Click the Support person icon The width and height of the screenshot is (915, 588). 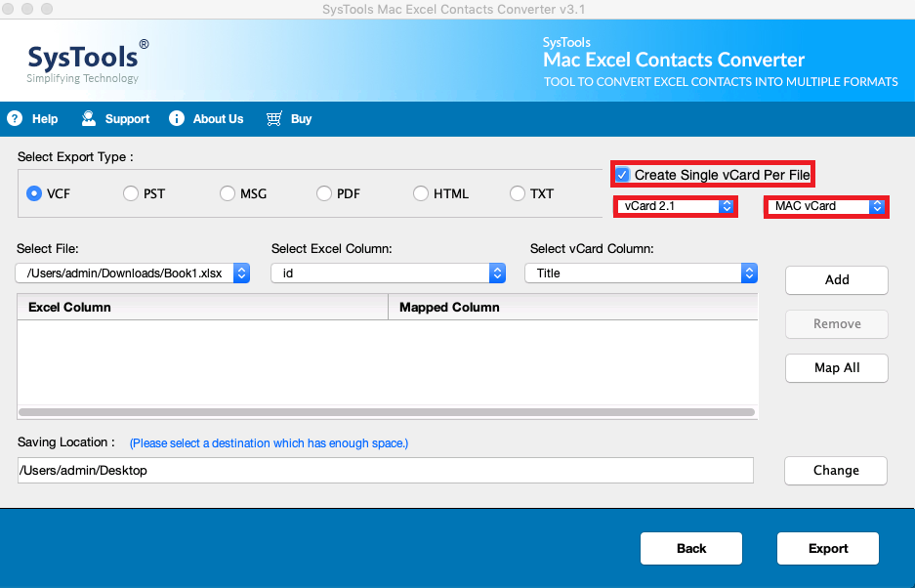click(89, 118)
